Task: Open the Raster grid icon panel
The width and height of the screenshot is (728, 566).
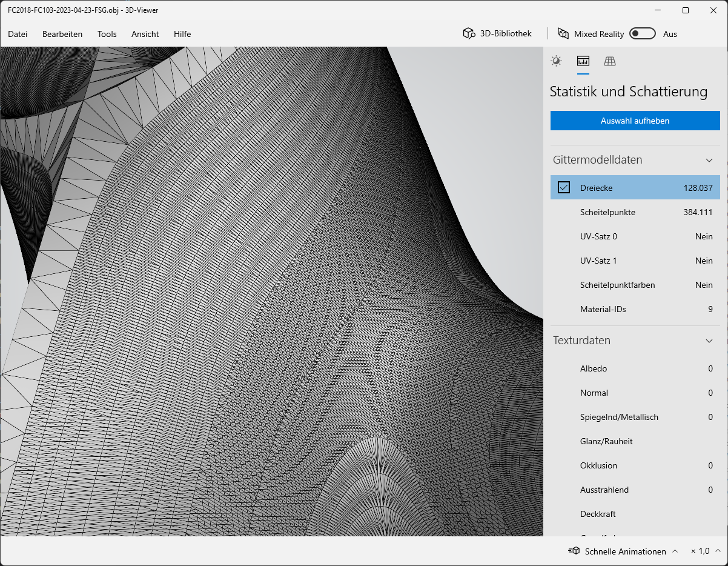Action: (609, 61)
